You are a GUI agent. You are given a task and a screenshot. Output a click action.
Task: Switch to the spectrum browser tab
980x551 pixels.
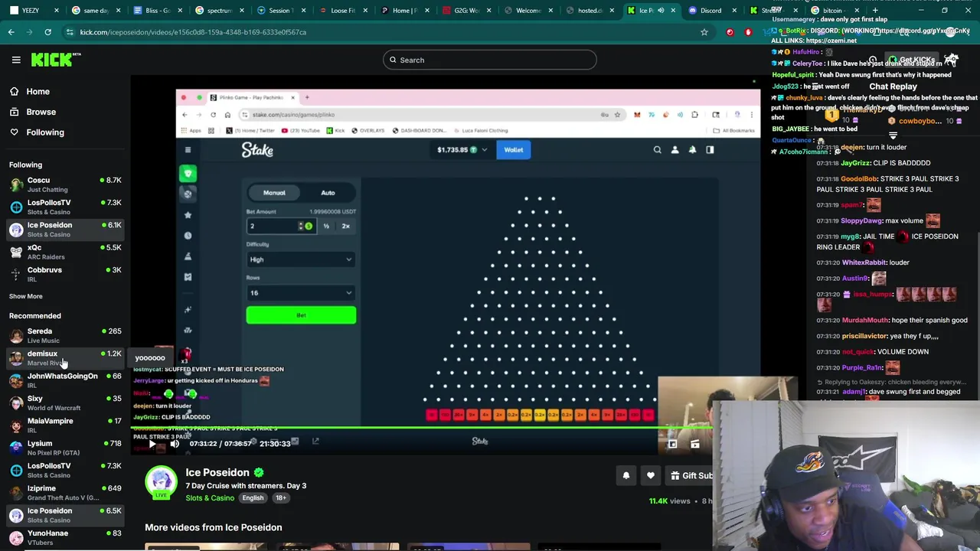coord(219,11)
